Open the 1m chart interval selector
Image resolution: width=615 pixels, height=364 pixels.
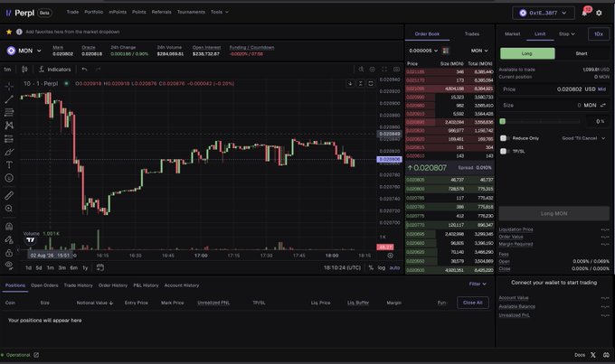[7, 70]
